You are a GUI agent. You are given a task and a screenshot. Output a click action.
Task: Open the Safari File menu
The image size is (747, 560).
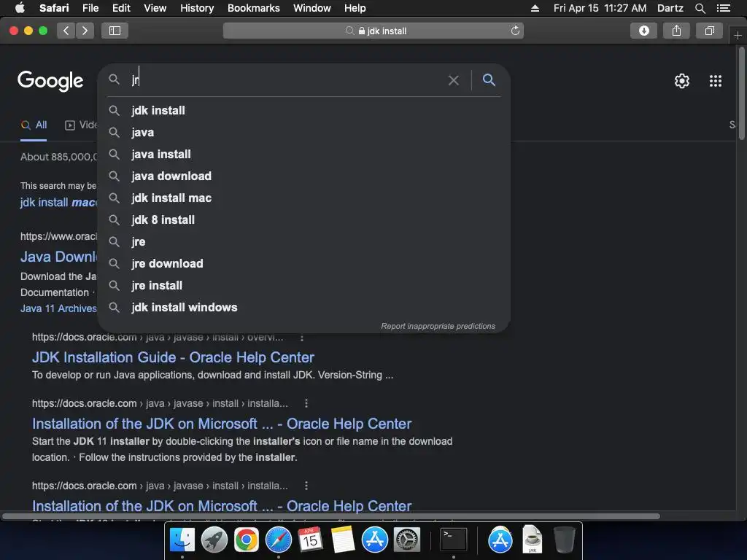coord(90,8)
